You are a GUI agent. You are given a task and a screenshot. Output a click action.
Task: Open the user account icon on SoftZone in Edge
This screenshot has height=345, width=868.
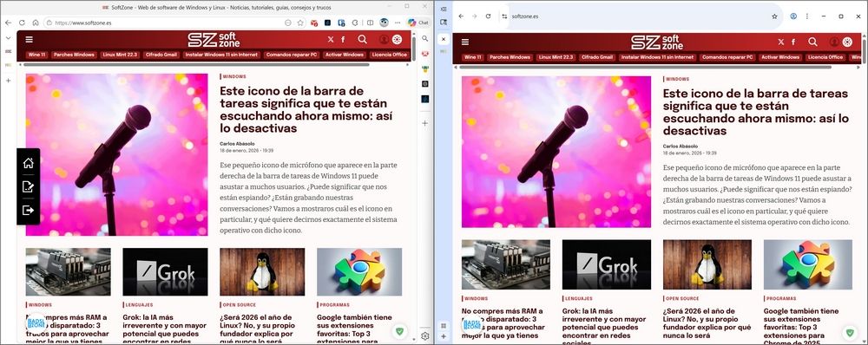(x=384, y=40)
